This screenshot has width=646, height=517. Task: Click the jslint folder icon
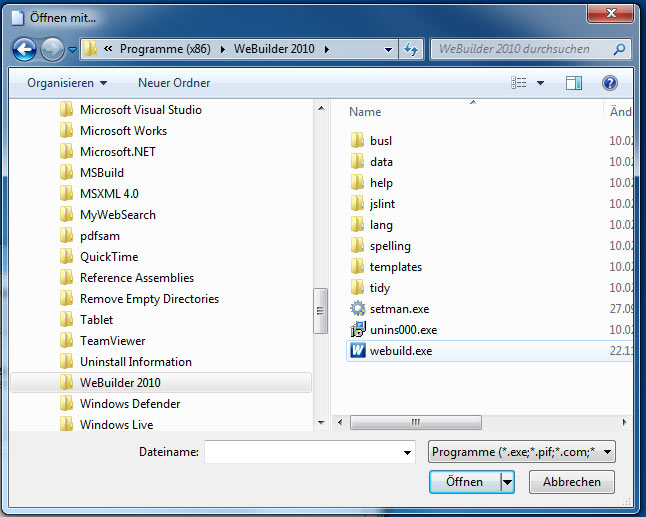click(357, 204)
